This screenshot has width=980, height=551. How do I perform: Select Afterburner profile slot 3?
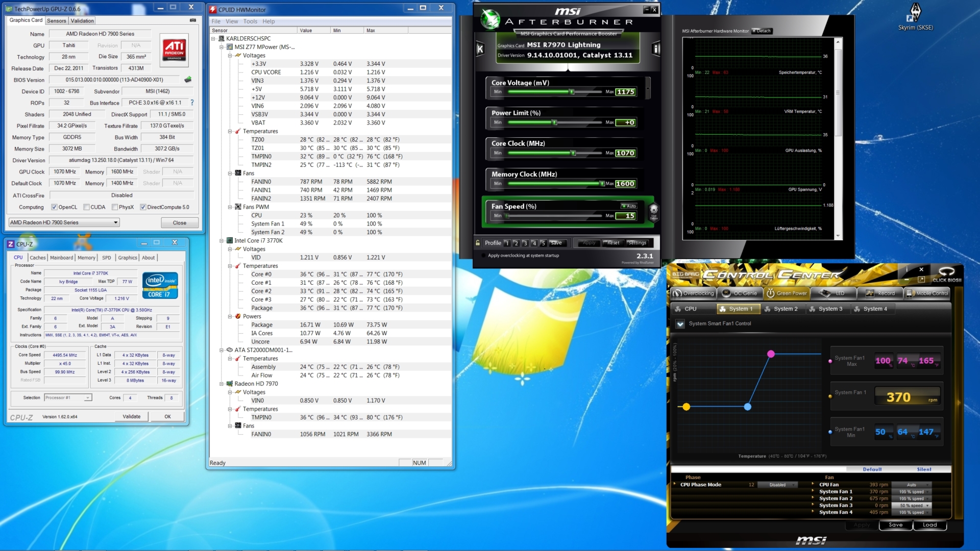[x=525, y=243]
